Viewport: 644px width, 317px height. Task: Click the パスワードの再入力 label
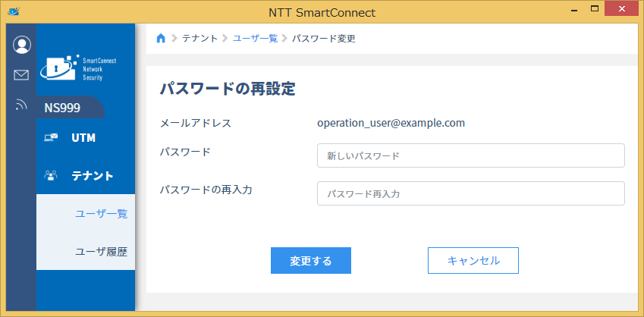point(206,190)
